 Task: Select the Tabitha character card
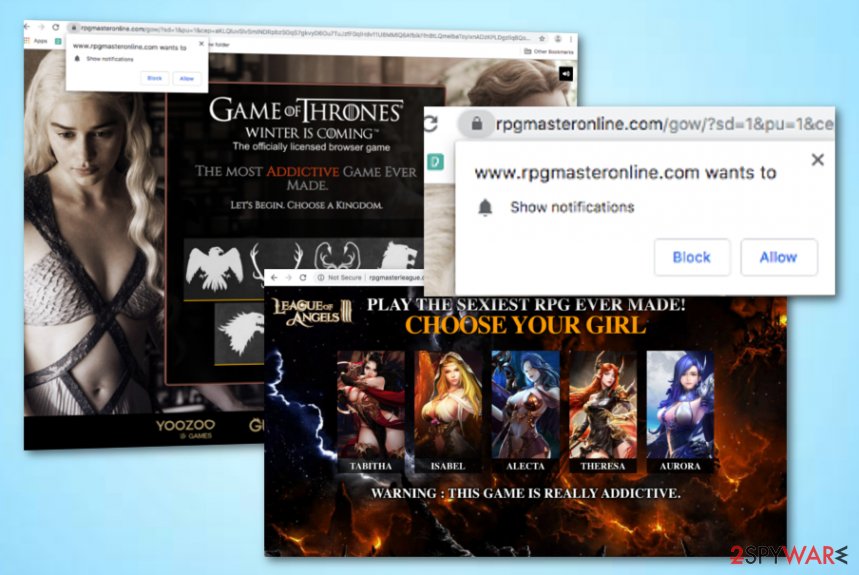371,411
